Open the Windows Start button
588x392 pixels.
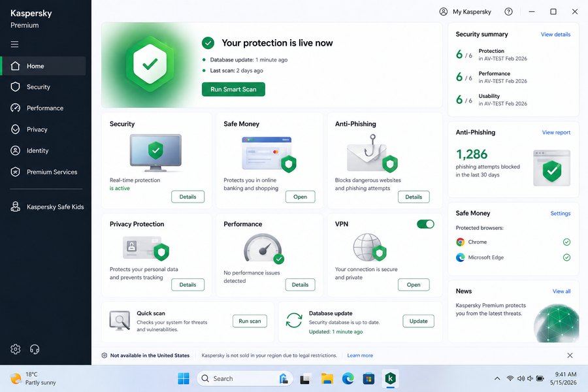[x=184, y=378]
